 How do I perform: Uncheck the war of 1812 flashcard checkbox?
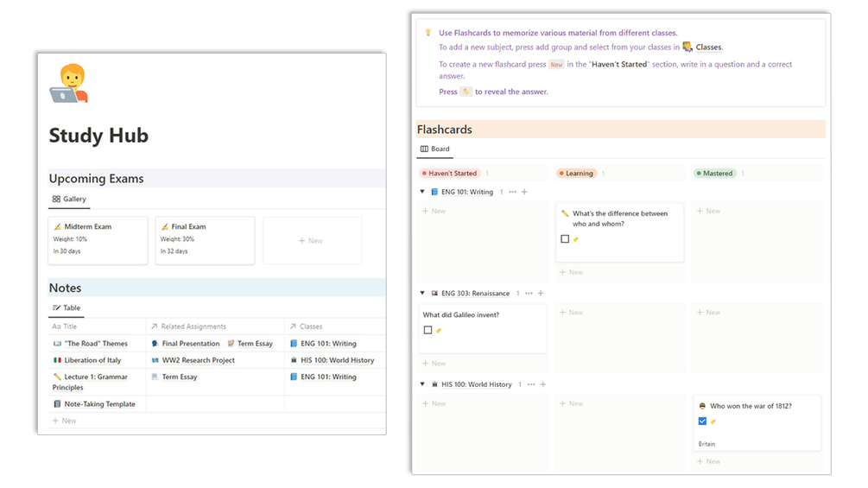point(702,421)
